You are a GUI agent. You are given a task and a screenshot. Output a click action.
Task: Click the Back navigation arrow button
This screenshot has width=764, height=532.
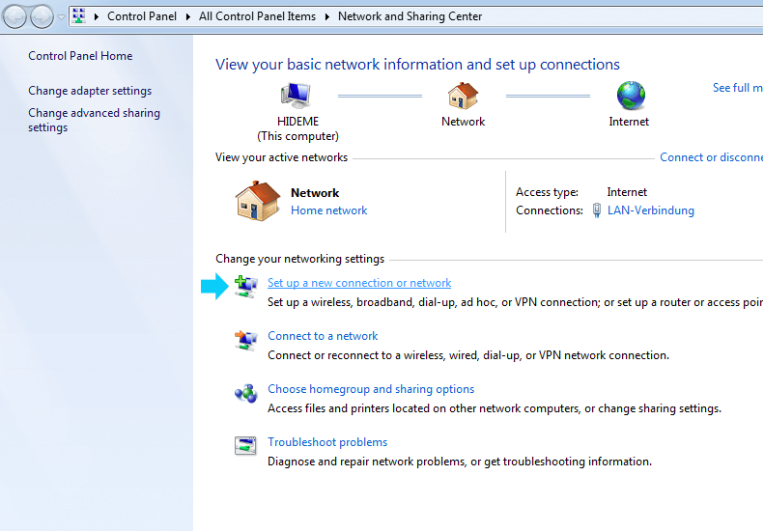14,16
